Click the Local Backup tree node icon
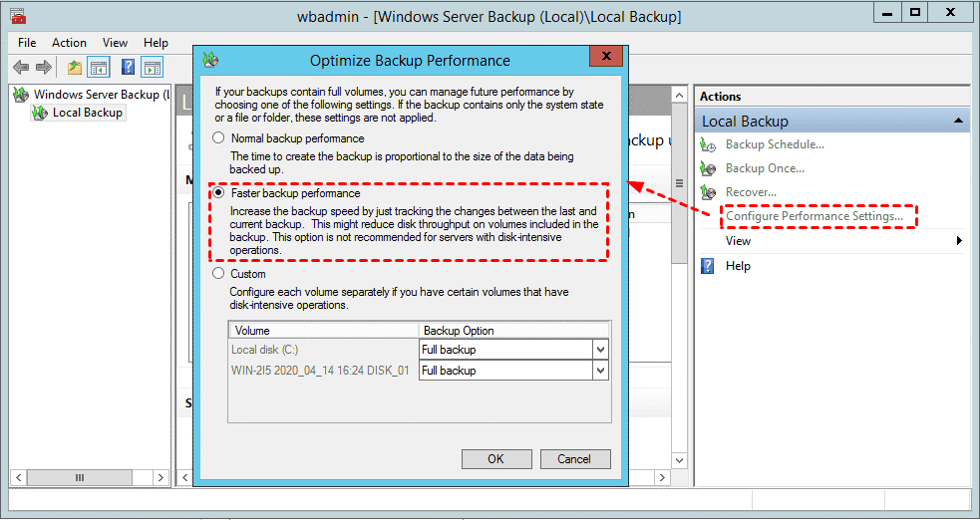This screenshot has height=520, width=980. tap(40, 113)
